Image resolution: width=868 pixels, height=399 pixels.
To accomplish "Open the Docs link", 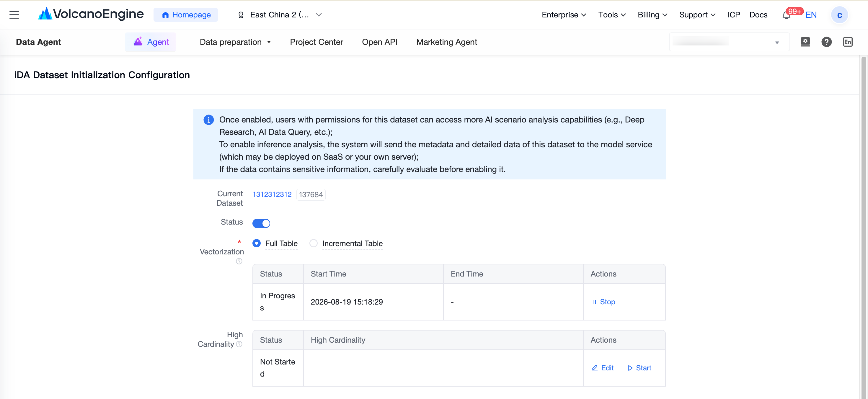I will pyautogui.click(x=758, y=15).
